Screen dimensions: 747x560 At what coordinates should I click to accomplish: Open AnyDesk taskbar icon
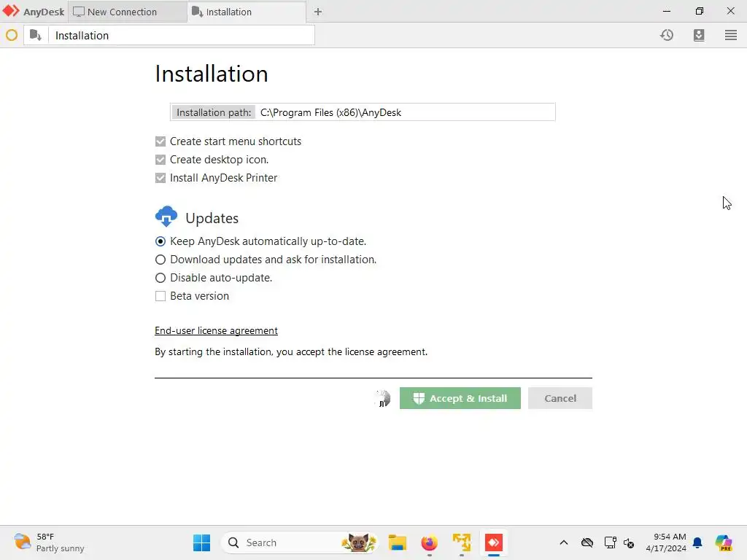pos(494,542)
